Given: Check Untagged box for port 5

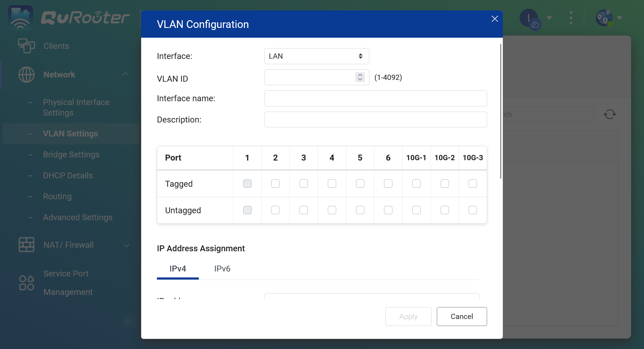Looking at the screenshot, I should coord(360,210).
